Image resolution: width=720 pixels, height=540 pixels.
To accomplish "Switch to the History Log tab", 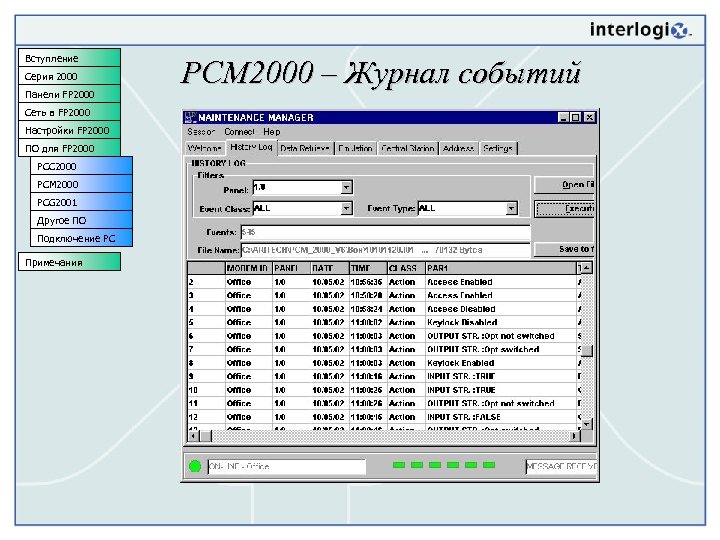I will tap(251, 147).
